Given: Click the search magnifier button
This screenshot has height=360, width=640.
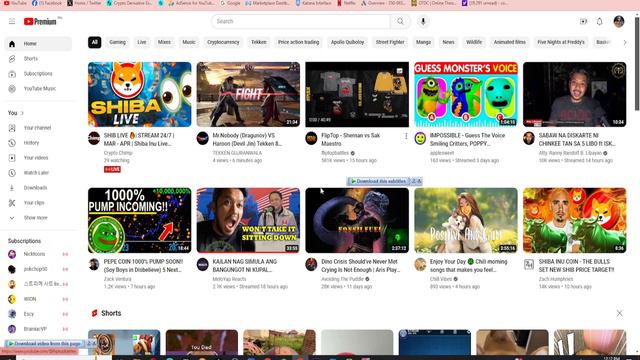Looking at the screenshot, I should click(x=400, y=21).
